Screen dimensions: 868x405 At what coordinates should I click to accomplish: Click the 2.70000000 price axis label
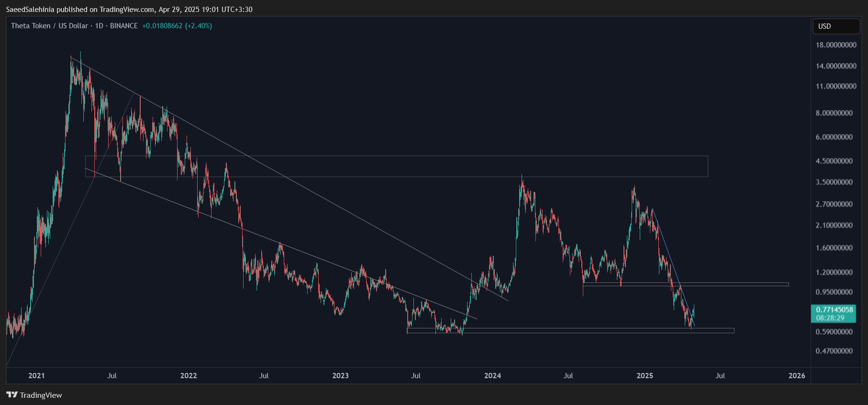[x=834, y=204]
